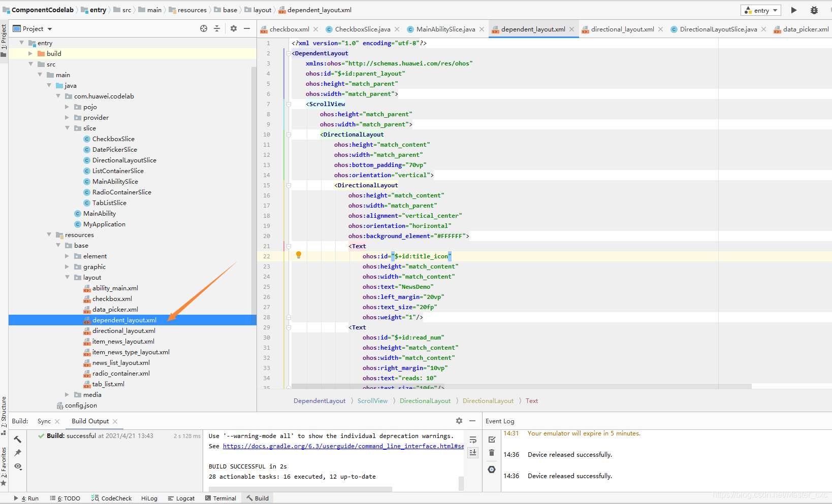Fold the DependentLayout tag at line 2

[289, 53]
